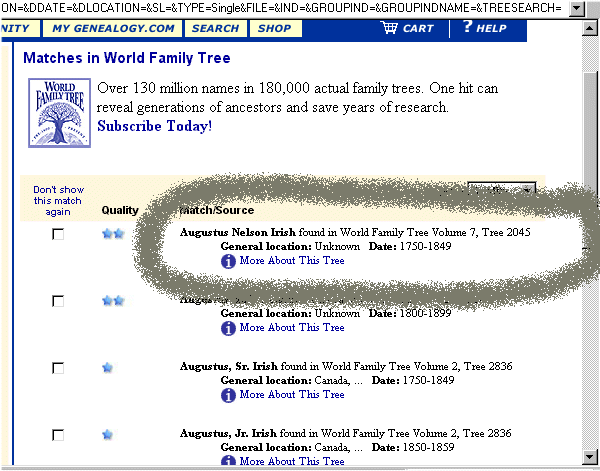The width and height of the screenshot is (600, 471).
Task: Check the box for Augustus, Sr. Irish row
Action: (58, 368)
